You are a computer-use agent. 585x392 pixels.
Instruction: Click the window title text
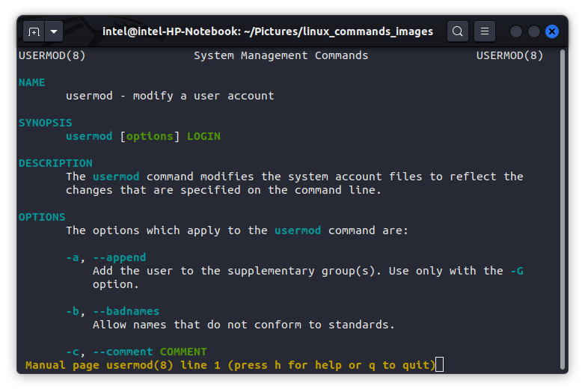(x=268, y=31)
